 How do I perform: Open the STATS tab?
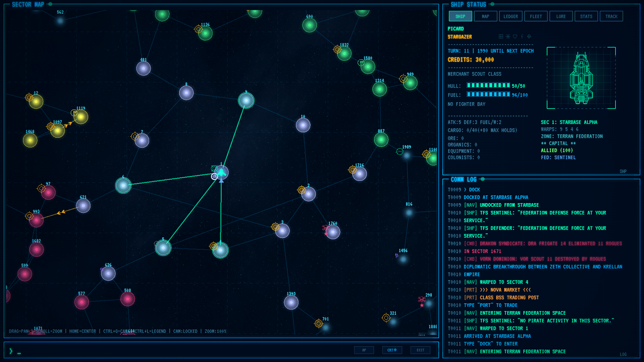pos(586,16)
